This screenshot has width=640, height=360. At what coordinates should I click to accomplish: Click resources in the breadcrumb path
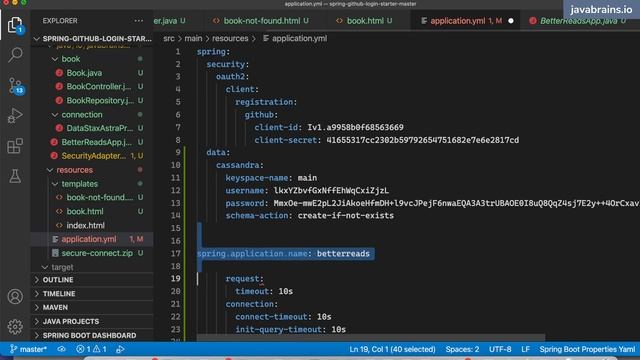230,38
